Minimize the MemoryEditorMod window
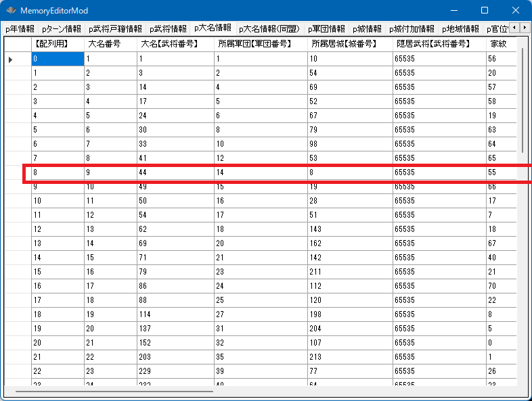This screenshot has width=532, height=401. pyautogui.click(x=453, y=11)
